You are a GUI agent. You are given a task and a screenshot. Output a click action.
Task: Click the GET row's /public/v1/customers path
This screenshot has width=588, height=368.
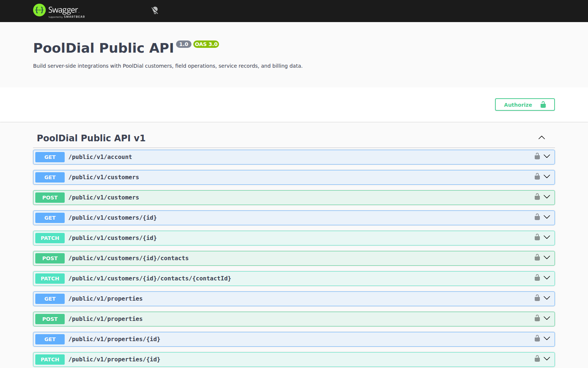(104, 177)
